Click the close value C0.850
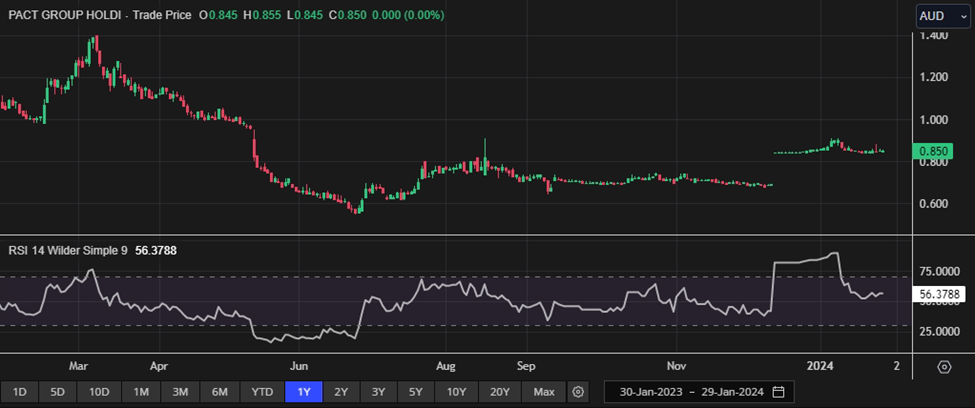The height and width of the screenshot is (408, 975). 346,16
